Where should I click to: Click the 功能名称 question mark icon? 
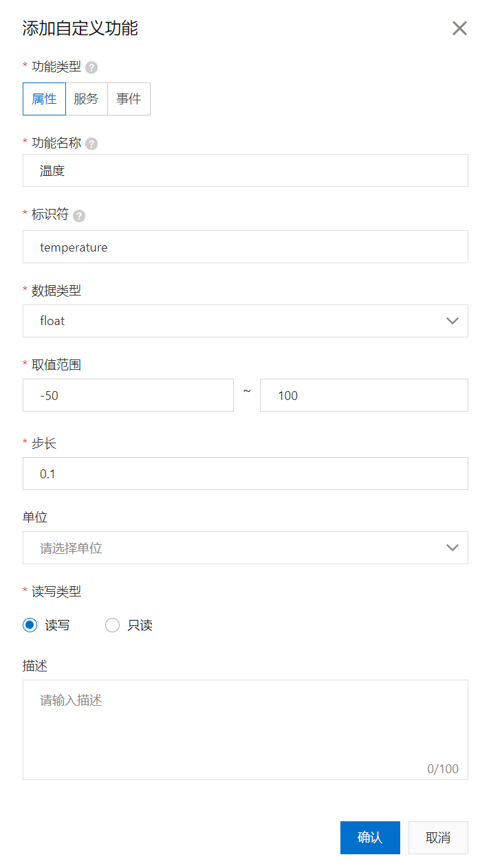coord(93,143)
